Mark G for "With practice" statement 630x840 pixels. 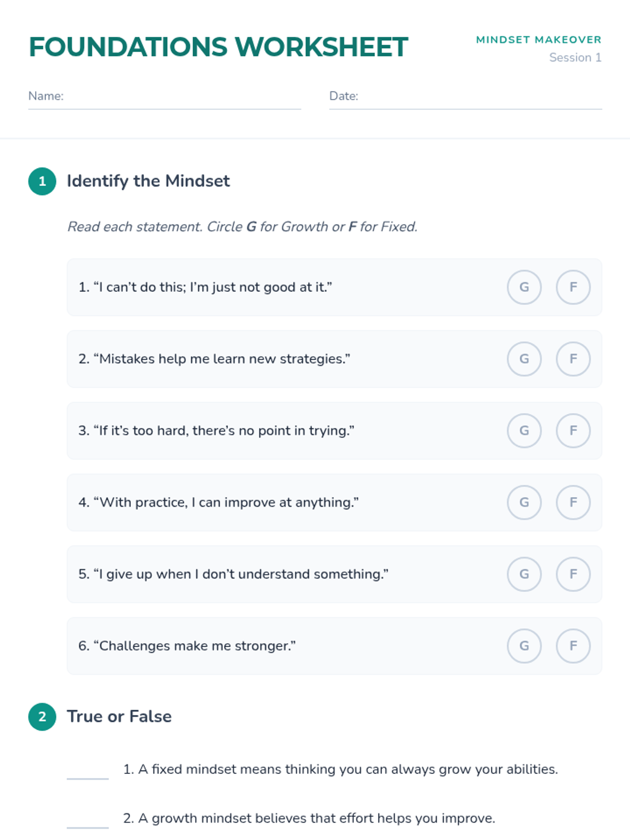point(524,502)
